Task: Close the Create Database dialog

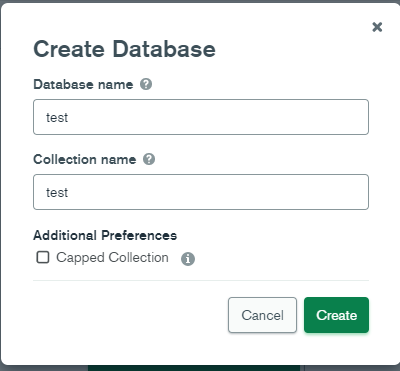Action: pos(377,27)
